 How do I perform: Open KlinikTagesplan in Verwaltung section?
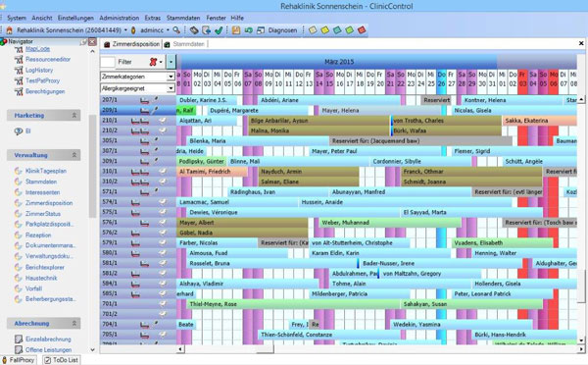coord(46,171)
